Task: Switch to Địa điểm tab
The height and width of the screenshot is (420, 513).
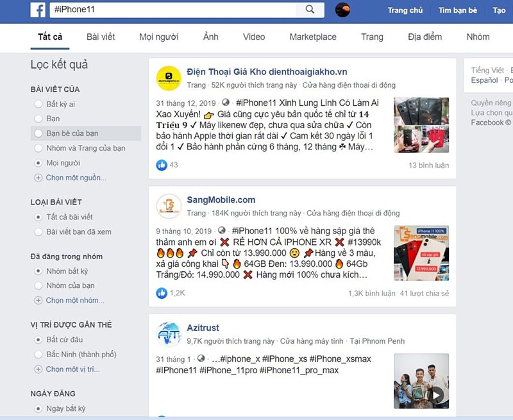Action: [x=425, y=37]
